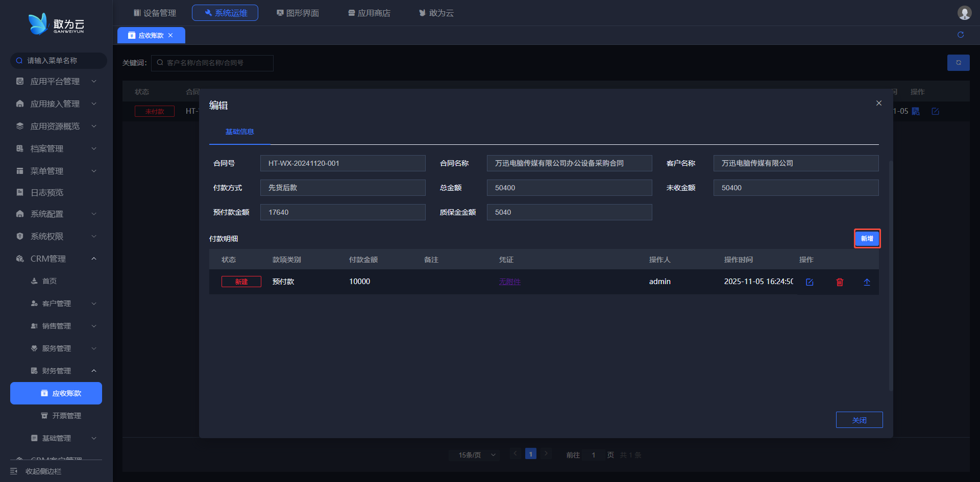980x482 pixels.
Task: Switch to 设备管理 top menu
Action: (x=155, y=13)
